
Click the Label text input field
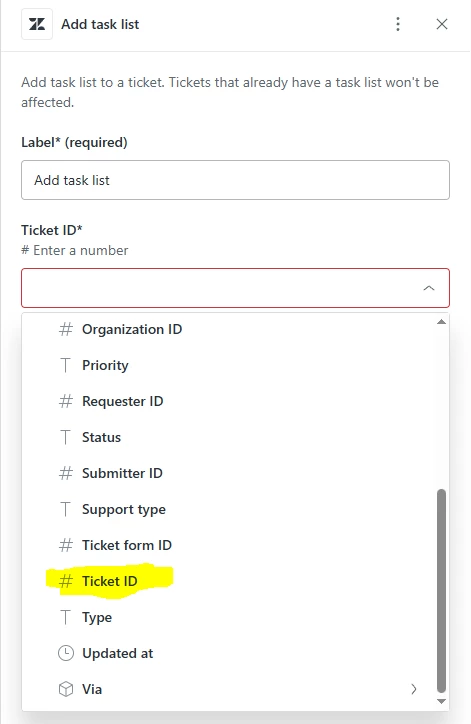pos(235,180)
